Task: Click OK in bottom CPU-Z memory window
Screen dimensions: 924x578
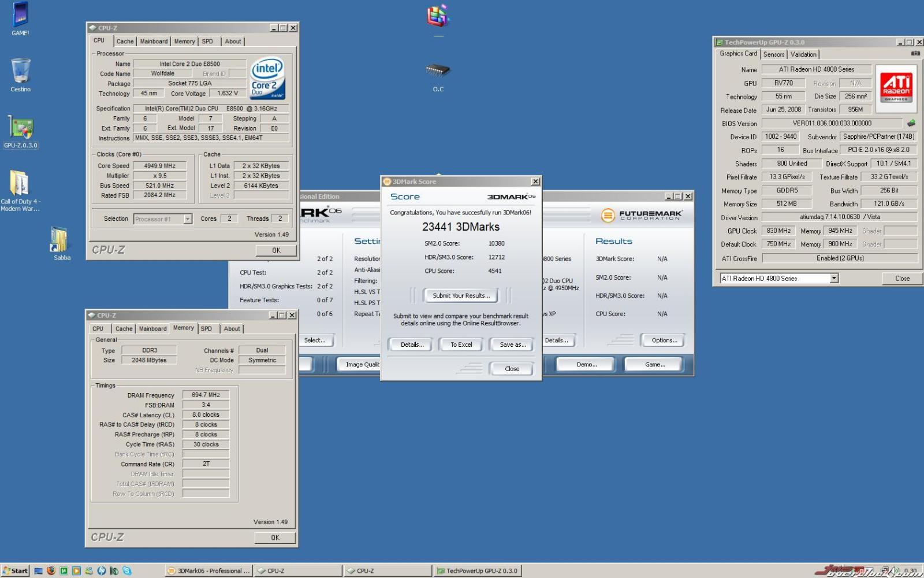Action: point(275,538)
